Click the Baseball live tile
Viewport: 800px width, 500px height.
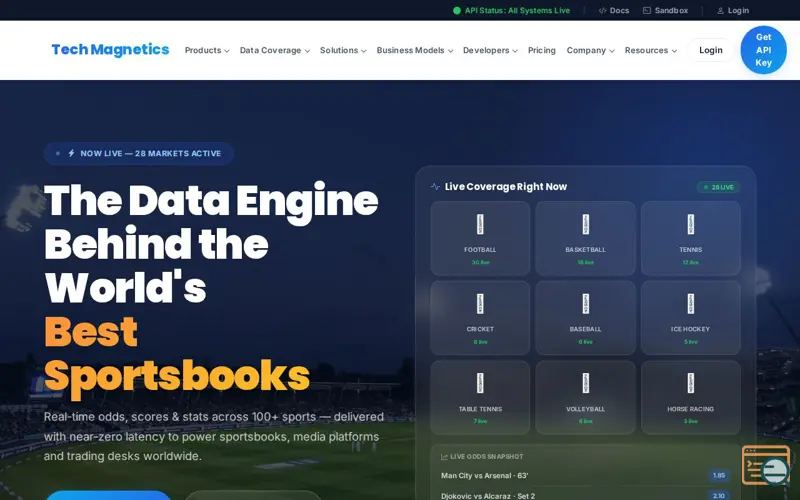point(585,318)
